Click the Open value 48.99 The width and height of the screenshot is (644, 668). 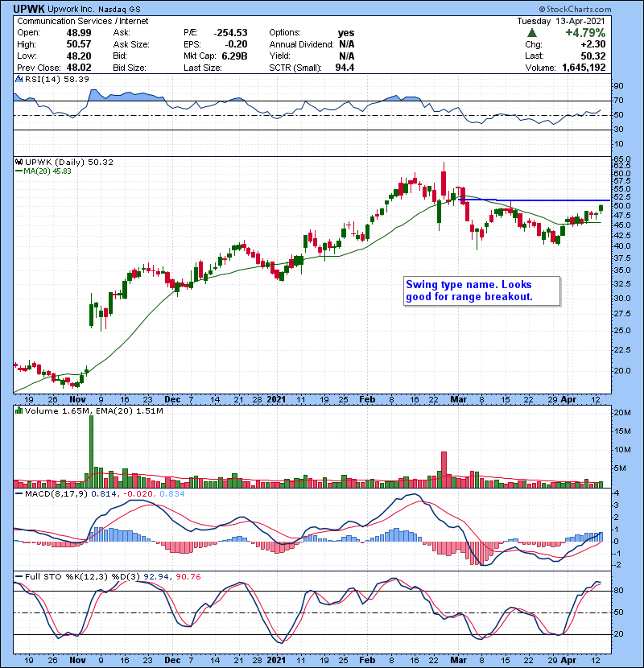coord(79,33)
